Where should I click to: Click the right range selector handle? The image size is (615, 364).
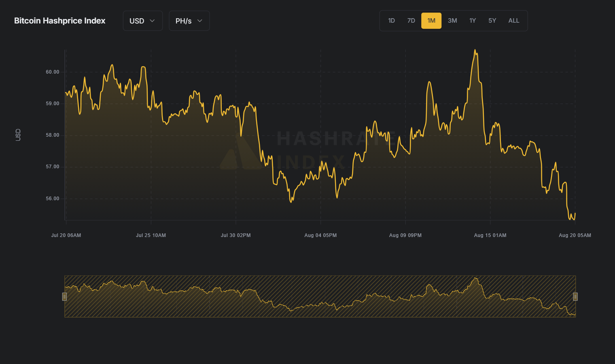[576, 296]
